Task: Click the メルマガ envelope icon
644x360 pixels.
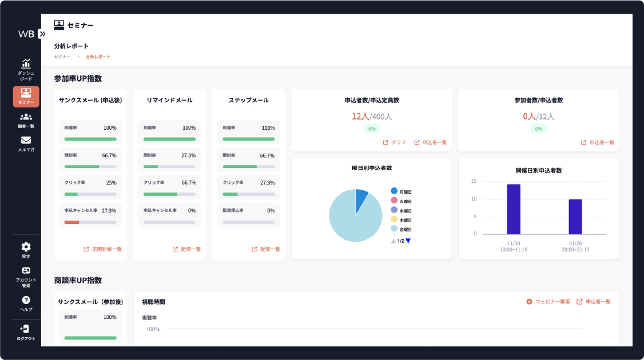Action: coord(26,141)
